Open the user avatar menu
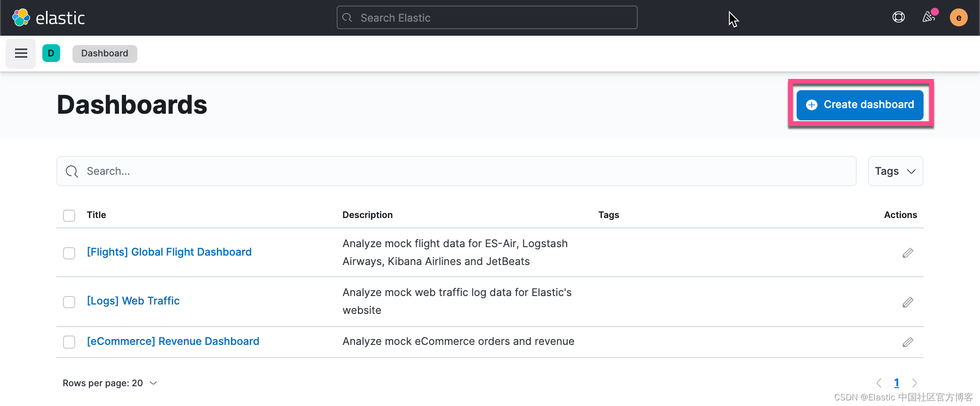 click(958, 18)
